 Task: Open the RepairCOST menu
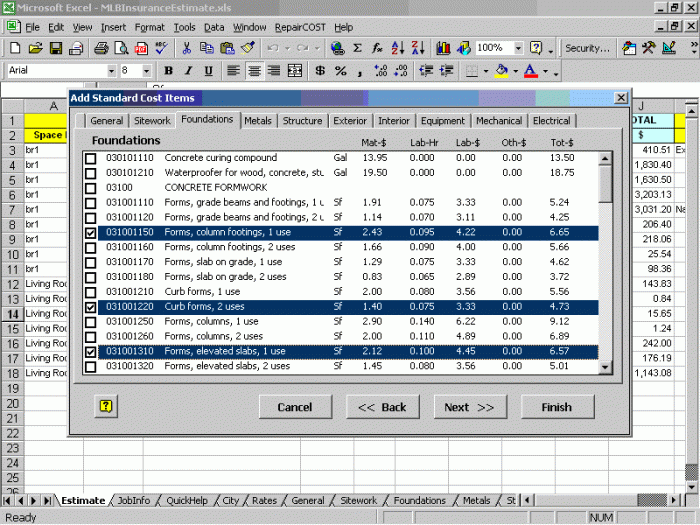tap(301, 27)
